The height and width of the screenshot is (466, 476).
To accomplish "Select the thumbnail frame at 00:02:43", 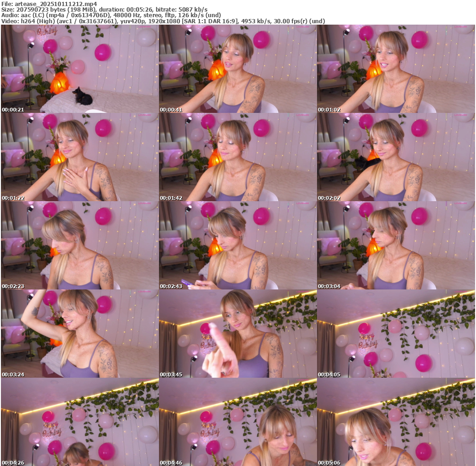I will [x=238, y=245].
